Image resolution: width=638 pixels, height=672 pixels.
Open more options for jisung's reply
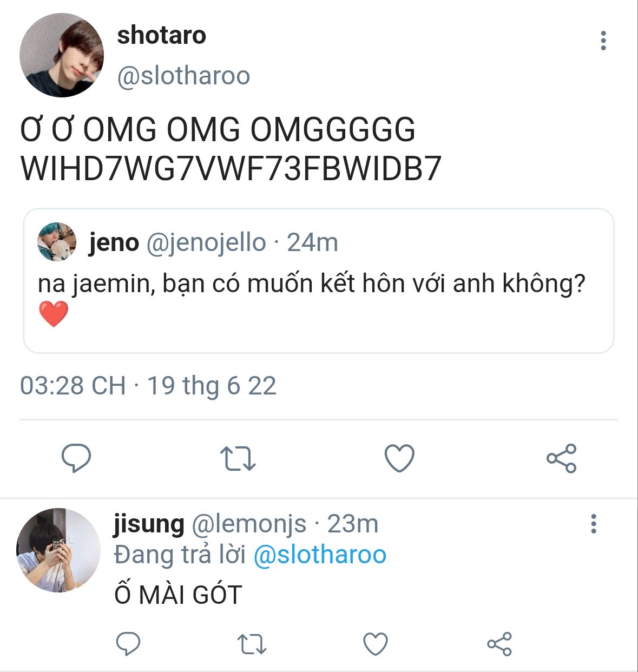594,524
